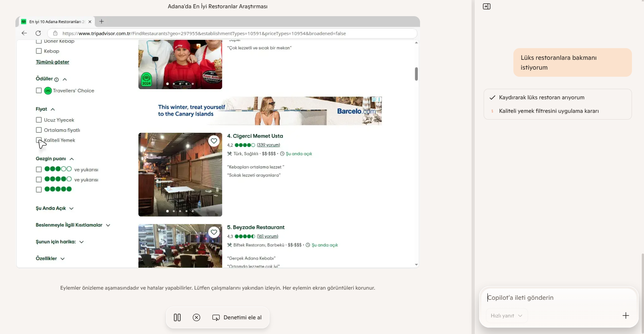Click the browser address bar URL
The image size is (644, 334).
coord(204,33)
